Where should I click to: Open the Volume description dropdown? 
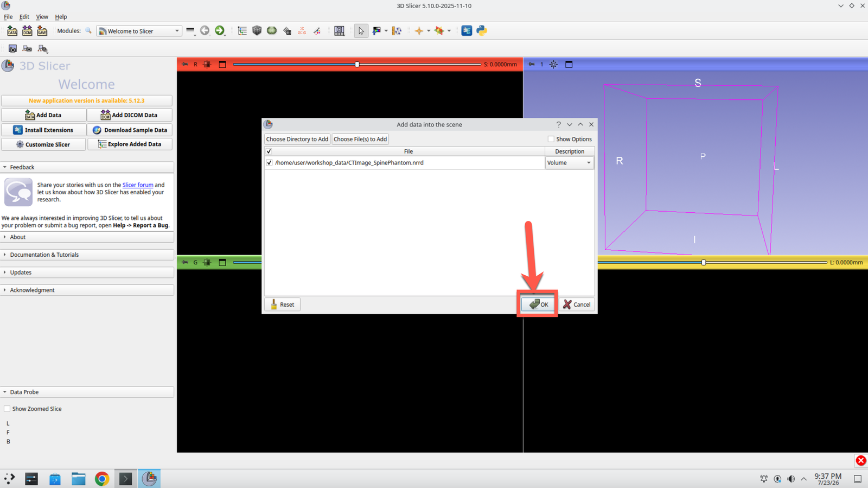click(x=569, y=163)
